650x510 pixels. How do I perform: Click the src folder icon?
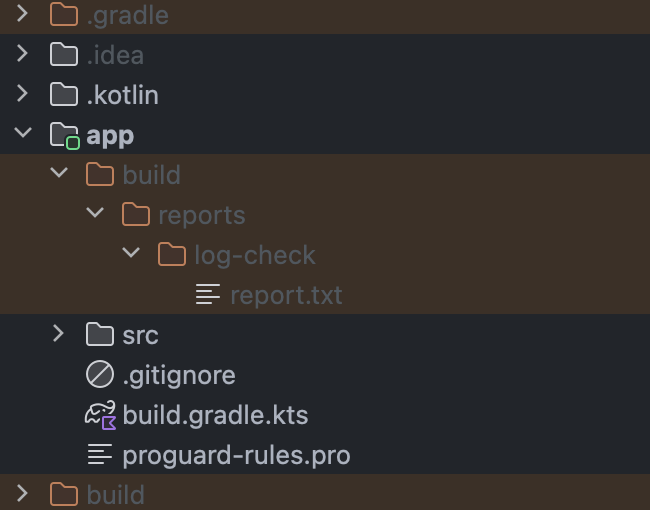100,334
